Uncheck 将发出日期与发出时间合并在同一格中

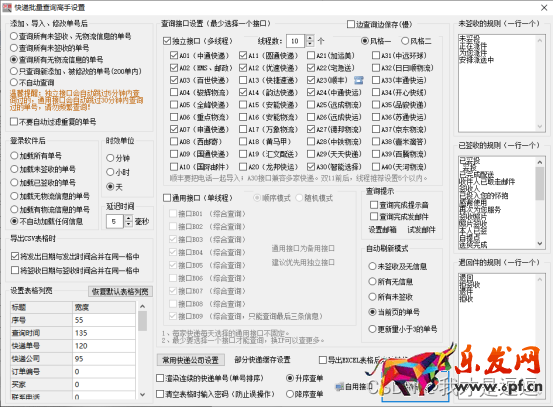(x=75, y=256)
